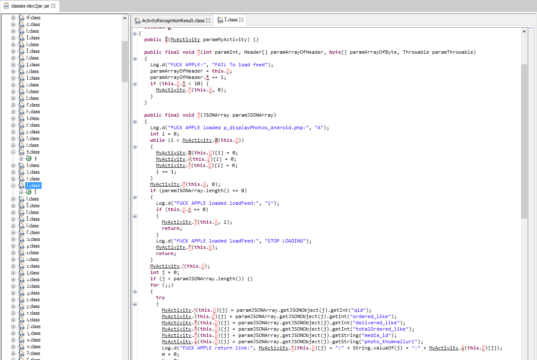Follow MyActivity link in the while condition

click(197, 140)
